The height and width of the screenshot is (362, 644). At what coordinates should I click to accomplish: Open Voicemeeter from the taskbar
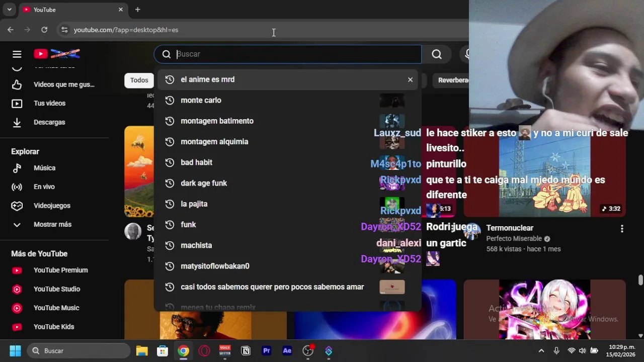click(225, 351)
